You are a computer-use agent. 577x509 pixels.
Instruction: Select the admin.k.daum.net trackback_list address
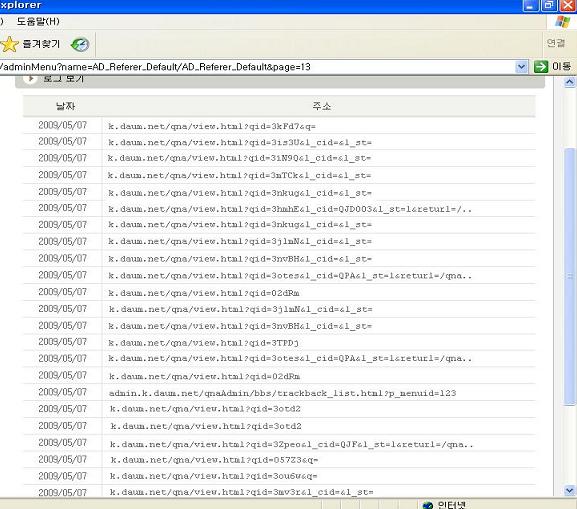coord(282,393)
